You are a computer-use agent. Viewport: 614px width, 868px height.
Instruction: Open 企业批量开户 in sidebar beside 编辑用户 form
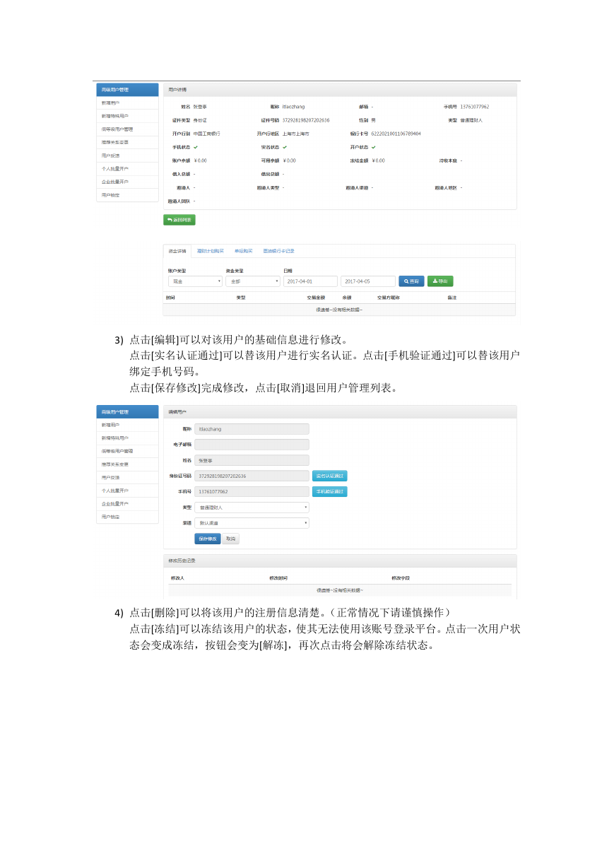(x=127, y=503)
